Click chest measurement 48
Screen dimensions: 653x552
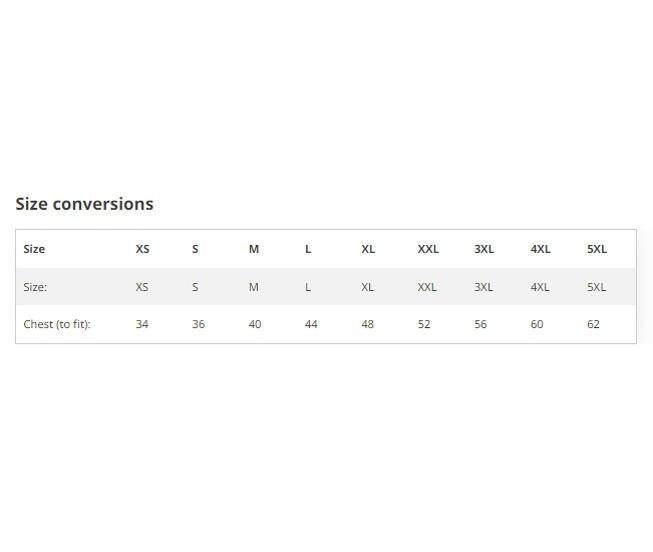pos(368,324)
